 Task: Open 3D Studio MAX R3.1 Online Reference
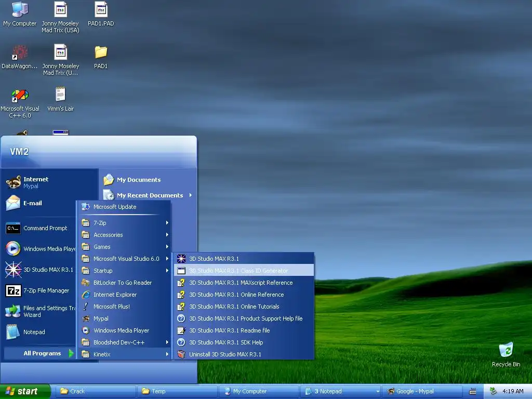tap(244, 295)
